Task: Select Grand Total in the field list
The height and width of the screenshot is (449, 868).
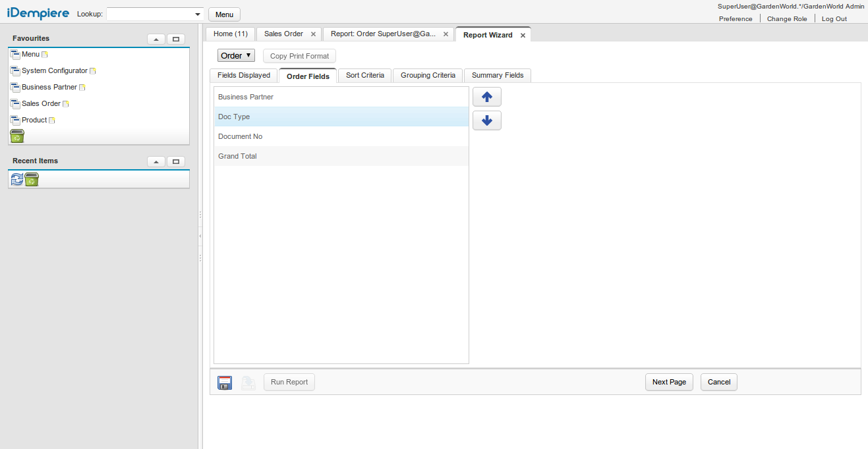Action: click(237, 157)
